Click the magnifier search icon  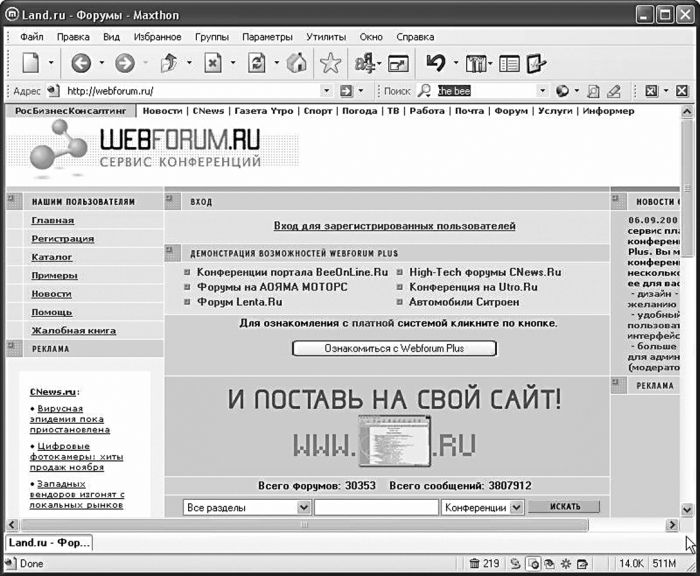point(424,91)
